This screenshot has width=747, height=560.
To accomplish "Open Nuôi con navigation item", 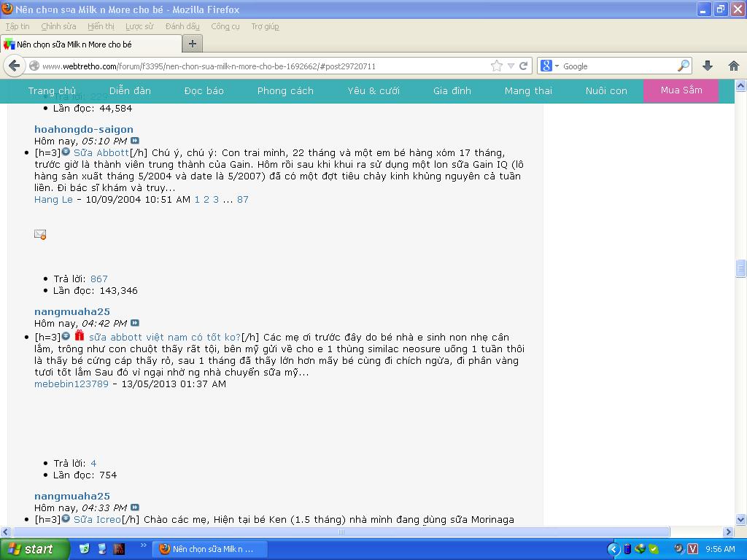I will click(606, 91).
